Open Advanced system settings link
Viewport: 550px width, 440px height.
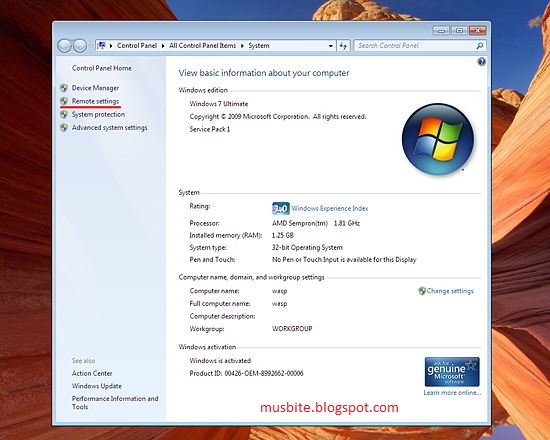109,127
